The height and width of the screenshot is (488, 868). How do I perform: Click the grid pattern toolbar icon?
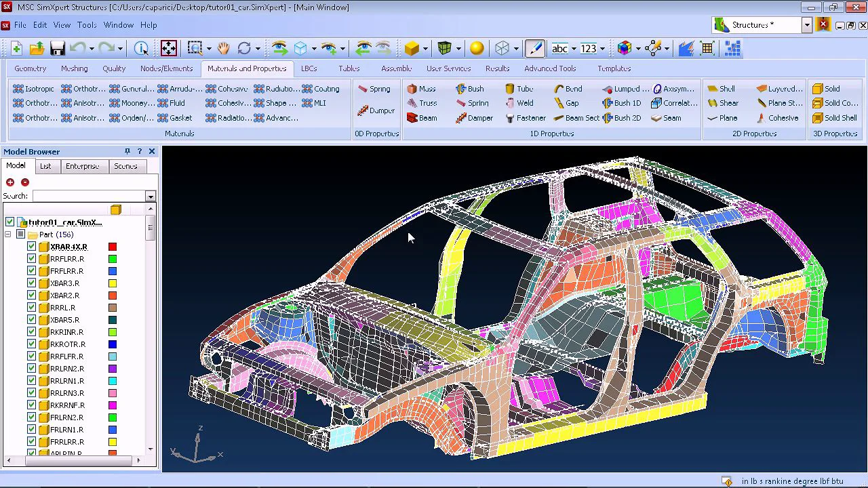(x=707, y=48)
